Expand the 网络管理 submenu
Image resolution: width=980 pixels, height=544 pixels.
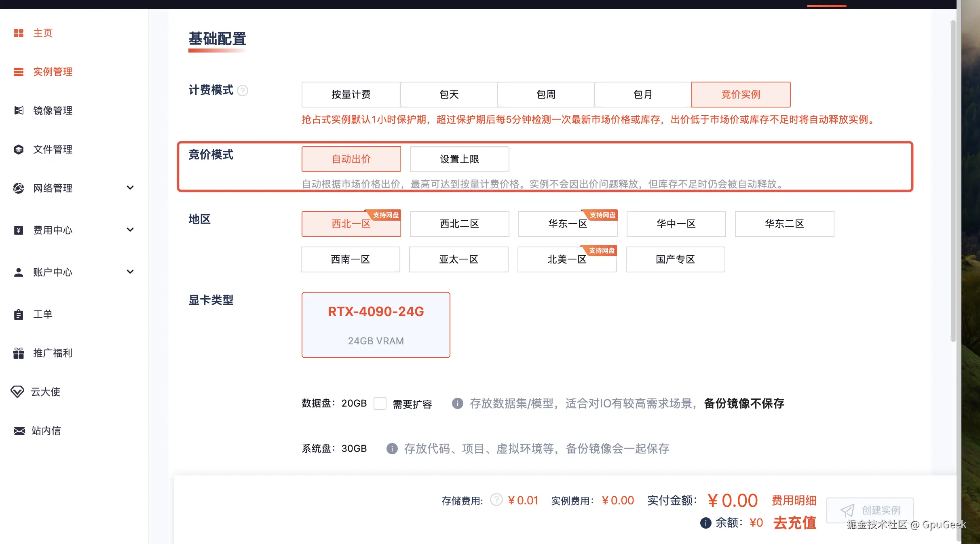coord(130,188)
